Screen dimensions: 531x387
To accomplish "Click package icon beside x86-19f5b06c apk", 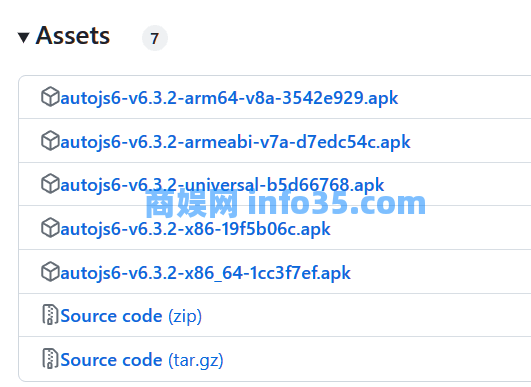I will click(x=50, y=227).
